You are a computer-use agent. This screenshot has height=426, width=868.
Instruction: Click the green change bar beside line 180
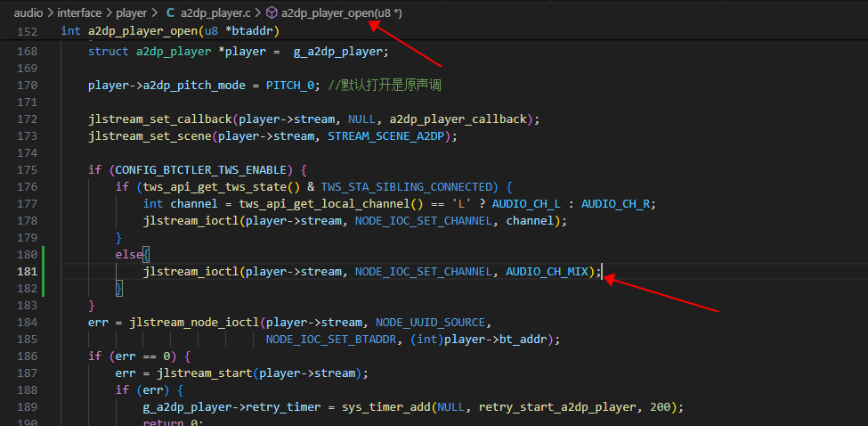[44, 254]
